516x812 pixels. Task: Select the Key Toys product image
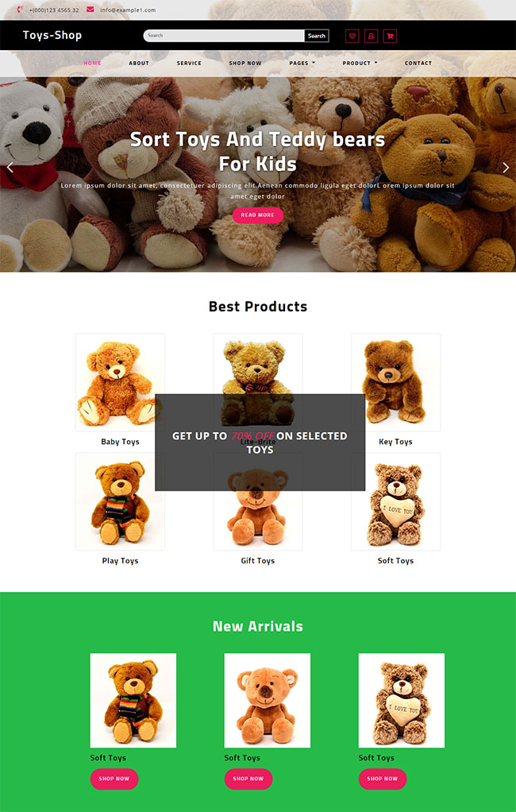395,382
